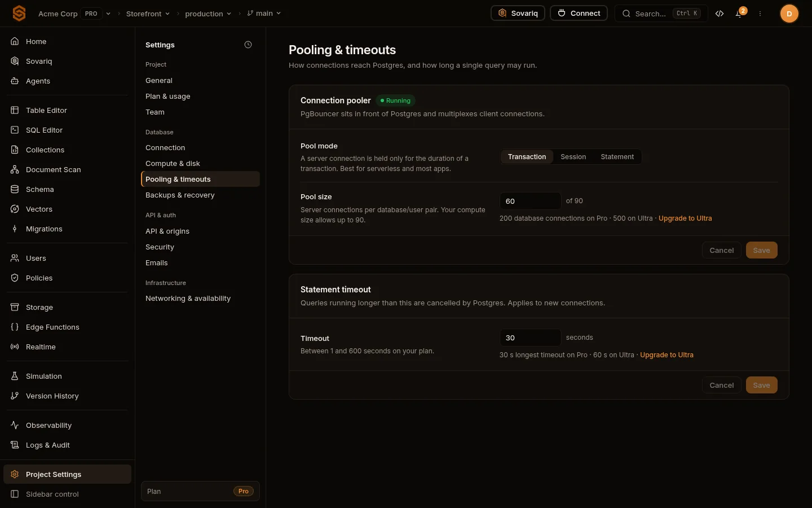Click the Connect button
Image resolution: width=812 pixels, height=508 pixels.
click(579, 13)
